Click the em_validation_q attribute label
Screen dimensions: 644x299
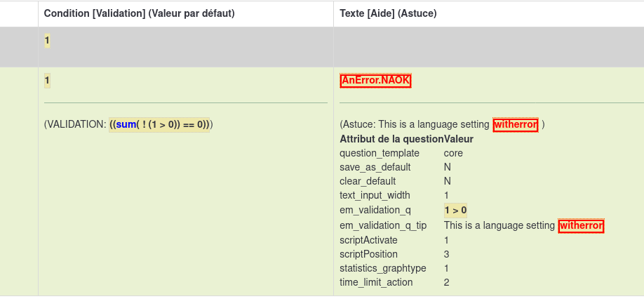(x=375, y=210)
